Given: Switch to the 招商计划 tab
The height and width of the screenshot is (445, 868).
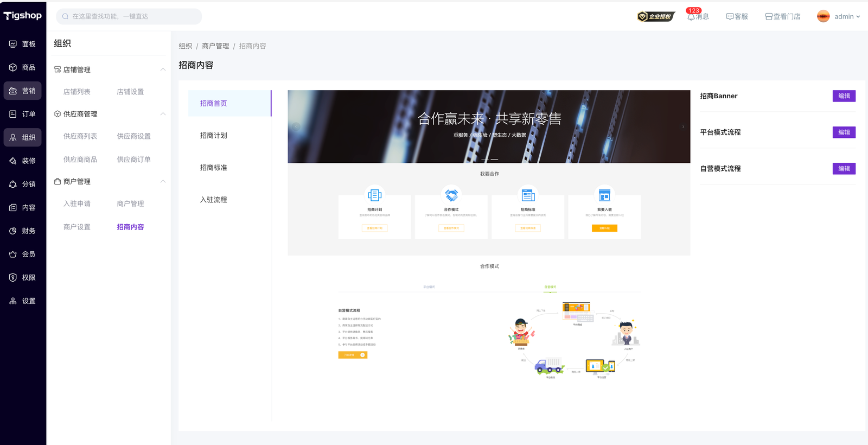Looking at the screenshot, I should tap(214, 136).
